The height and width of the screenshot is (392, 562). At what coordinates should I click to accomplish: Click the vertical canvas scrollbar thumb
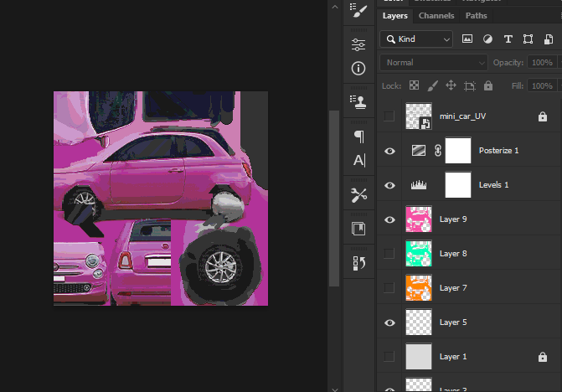coord(334,199)
